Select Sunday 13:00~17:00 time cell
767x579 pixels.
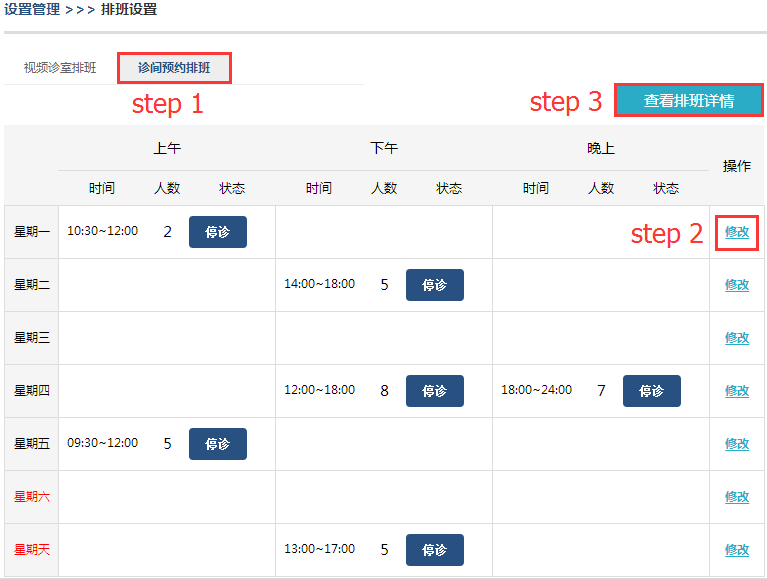319,549
